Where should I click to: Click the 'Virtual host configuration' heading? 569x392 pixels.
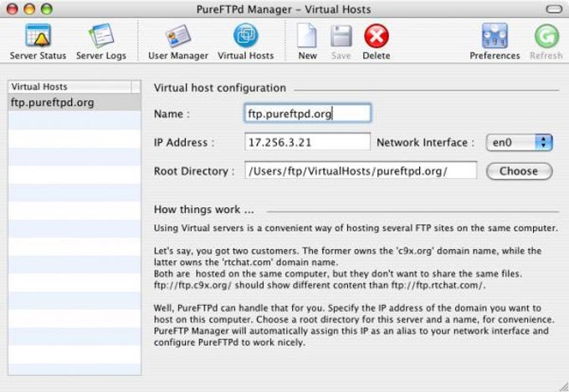point(220,88)
